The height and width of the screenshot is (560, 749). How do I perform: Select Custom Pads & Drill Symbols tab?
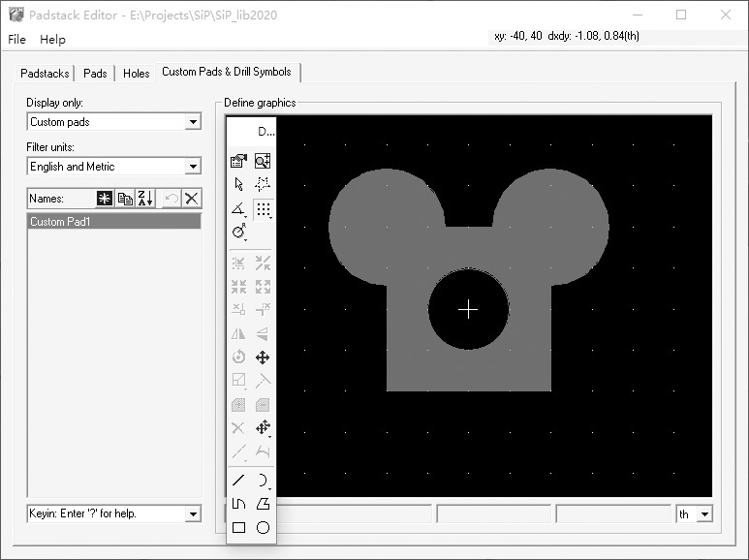227,72
